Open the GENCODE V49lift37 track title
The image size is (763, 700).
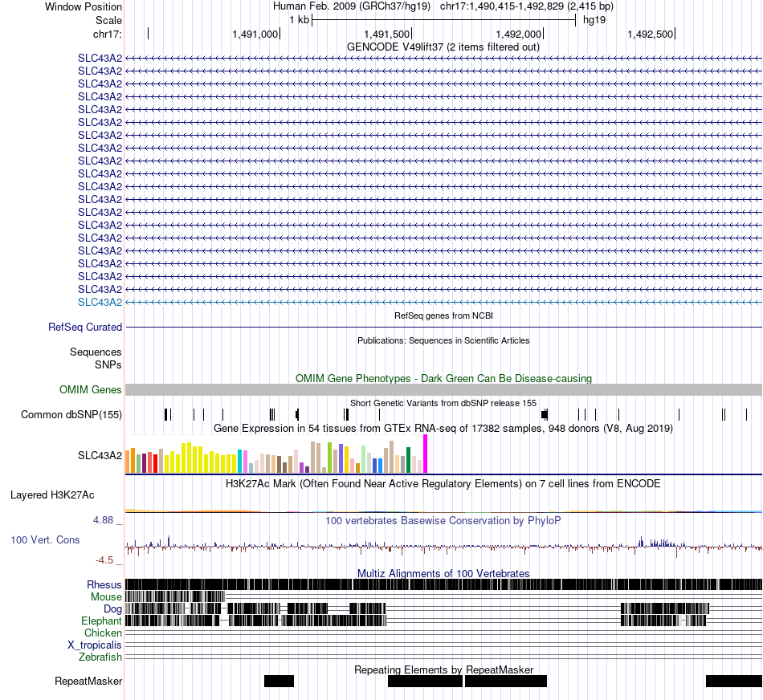click(x=443, y=47)
